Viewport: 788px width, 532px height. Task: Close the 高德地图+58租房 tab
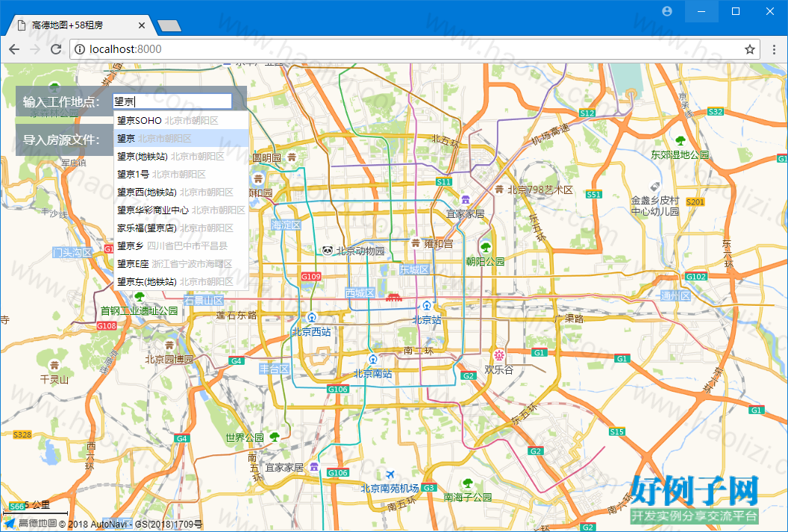click(141, 25)
